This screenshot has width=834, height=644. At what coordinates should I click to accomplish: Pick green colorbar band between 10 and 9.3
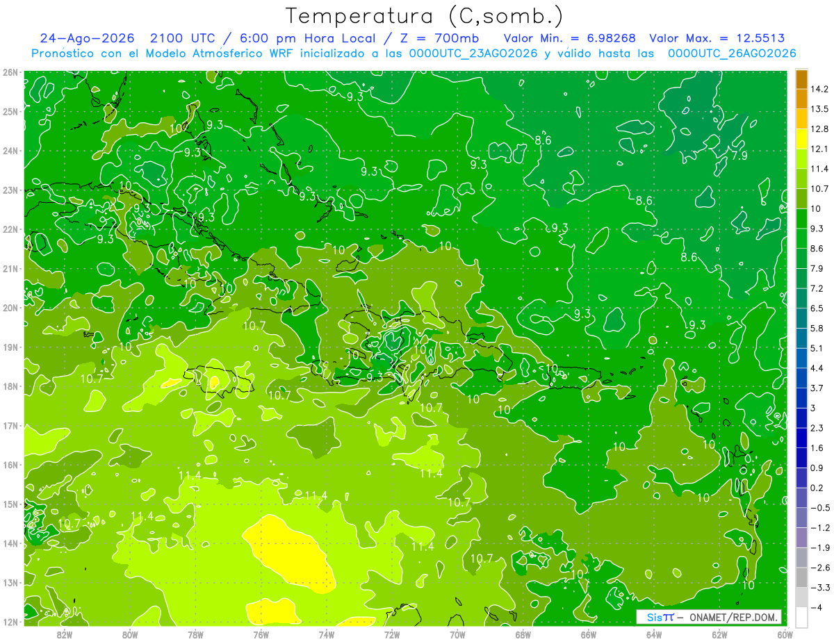801,219
